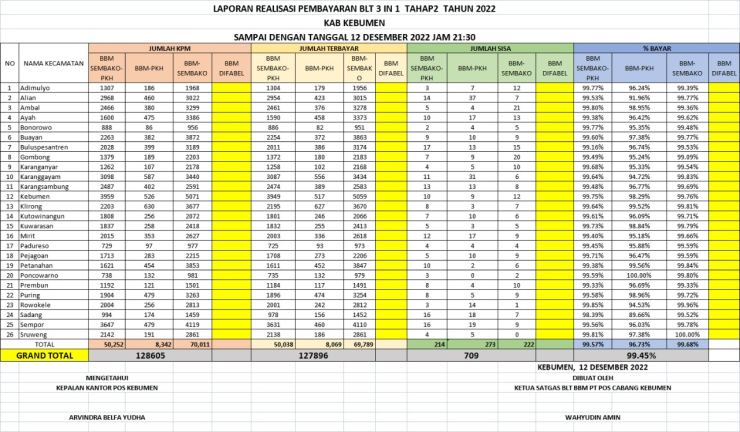Select the TOTAL row label

44,345
